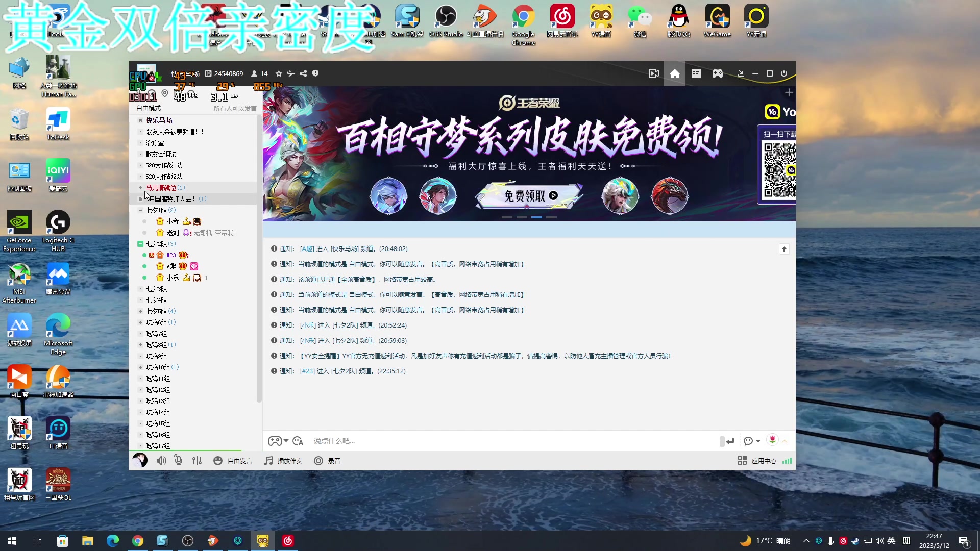Open MSI Afterburner desktop shortcut

19,283
